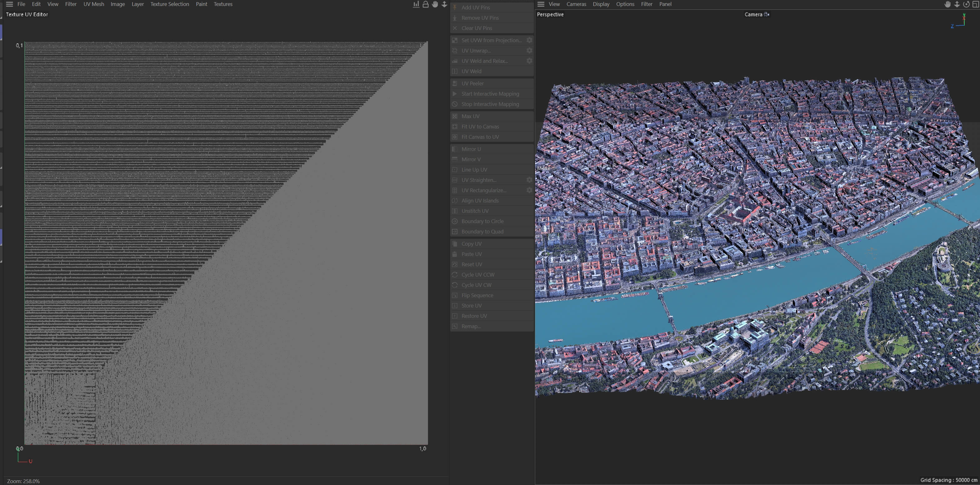Open the Perspective viewport hamburger menu
980x485 pixels.
(541, 4)
